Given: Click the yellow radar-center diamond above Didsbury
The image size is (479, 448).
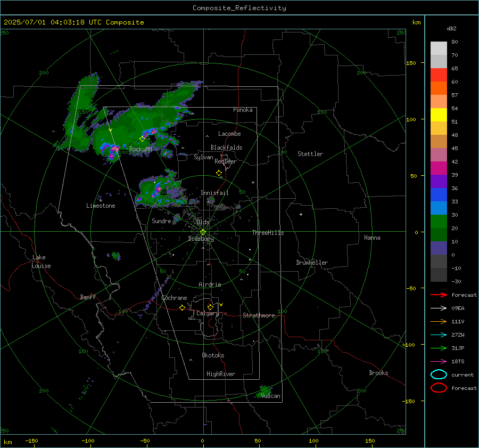Looking at the screenshot, I should pyautogui.click(x=203, y=232).
